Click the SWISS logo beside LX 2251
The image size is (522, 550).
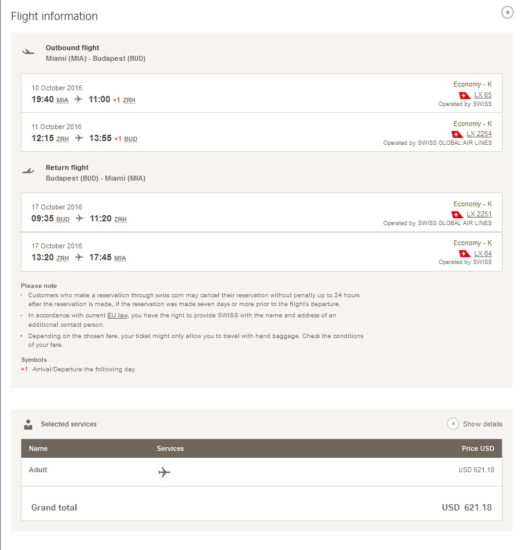click(x=457, y=215)
